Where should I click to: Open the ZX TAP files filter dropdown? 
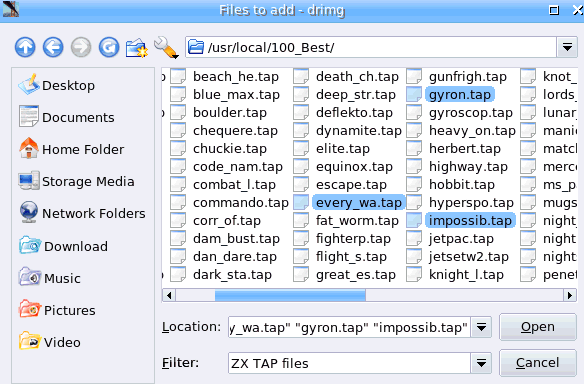pos(481,363)
